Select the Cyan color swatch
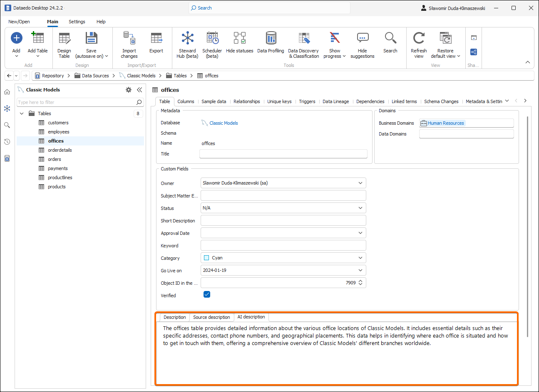 click(206, 258)
